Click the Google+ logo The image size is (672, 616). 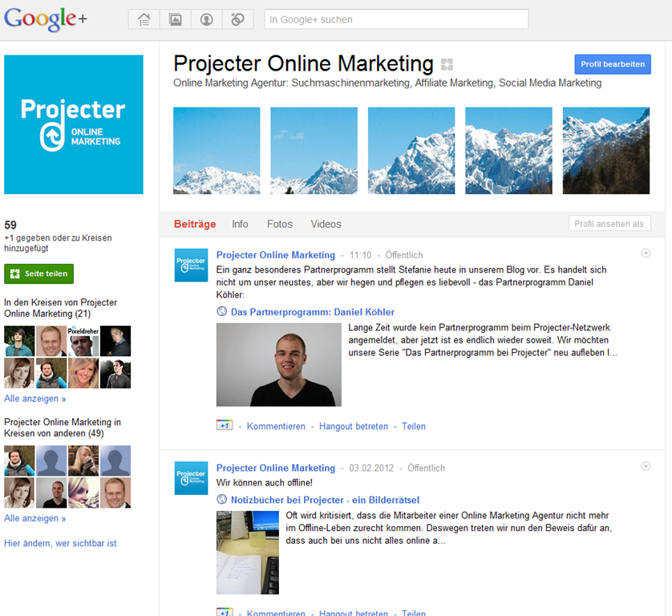point(46,19)
